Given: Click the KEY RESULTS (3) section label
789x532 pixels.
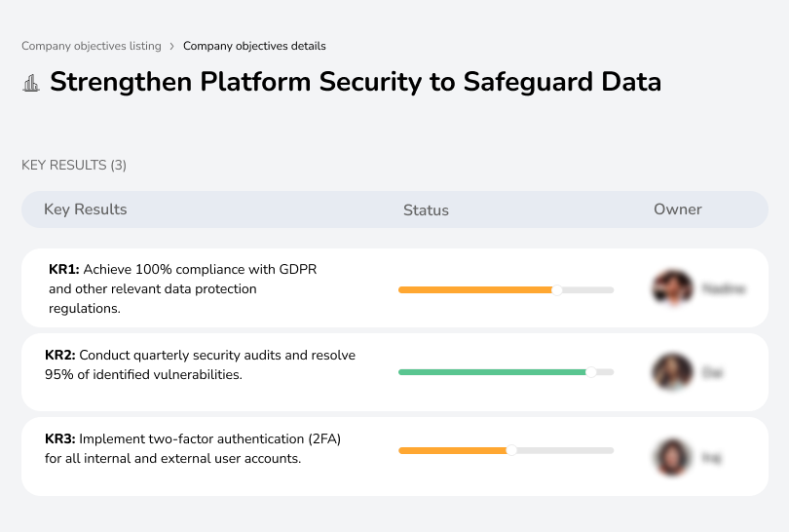Looking at the screenshot, I should (x=74, y=165).
